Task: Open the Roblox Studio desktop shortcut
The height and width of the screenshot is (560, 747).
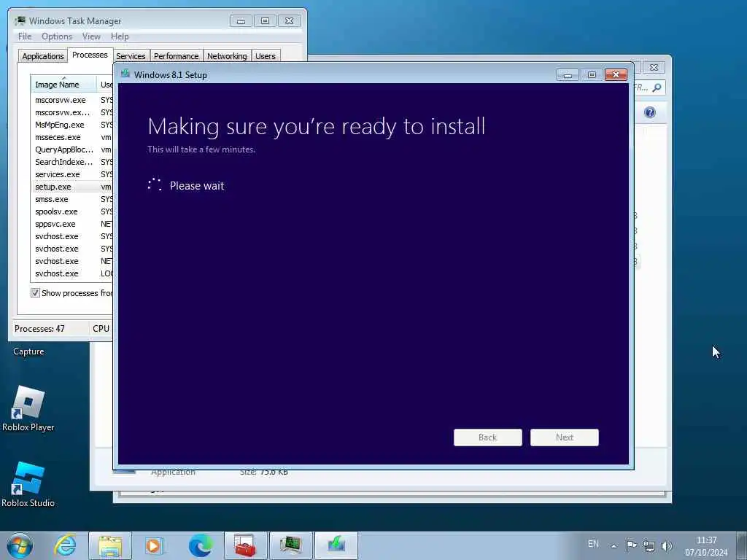Action: 28,485
